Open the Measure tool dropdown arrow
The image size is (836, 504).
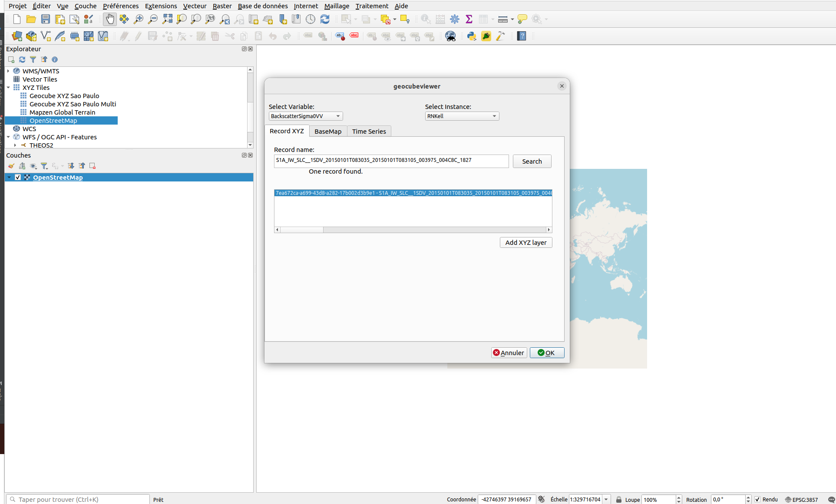[512, 19]
